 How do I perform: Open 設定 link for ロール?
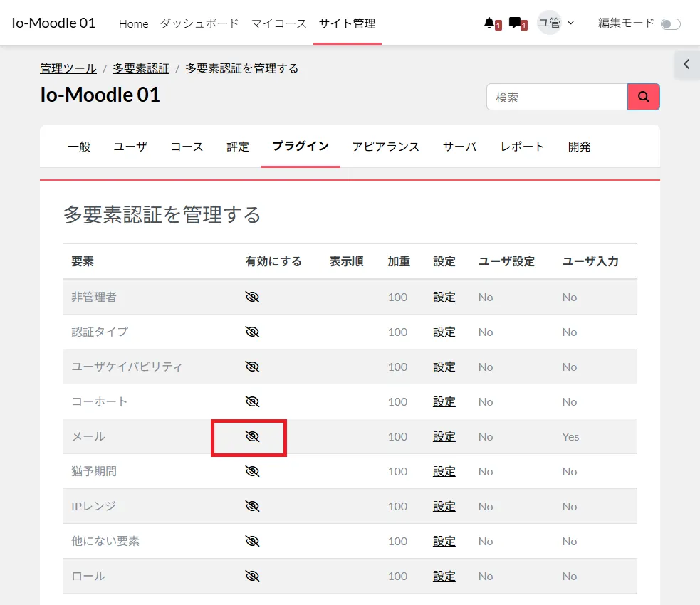point(444,576)
